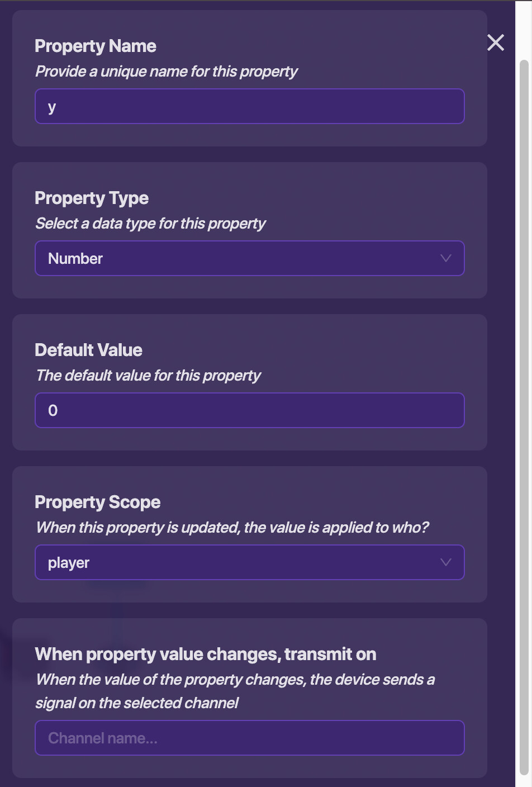Open the Property Type dropdown showing Number

click(x=249, y=258)
